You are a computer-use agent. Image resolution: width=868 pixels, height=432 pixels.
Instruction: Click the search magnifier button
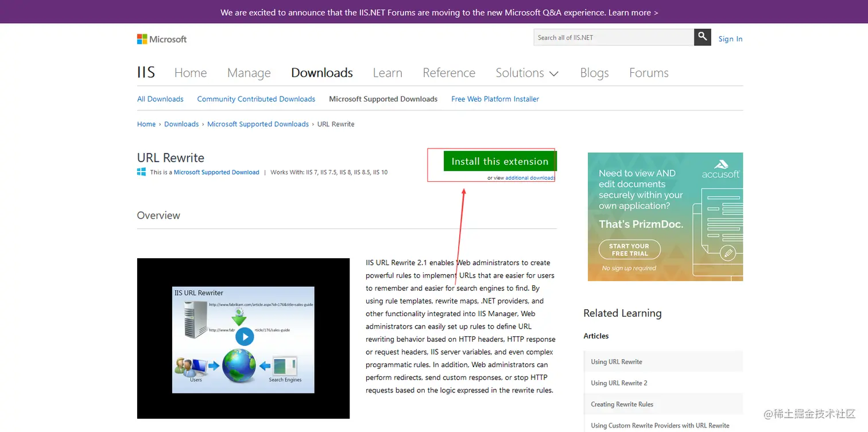point(703,37)
